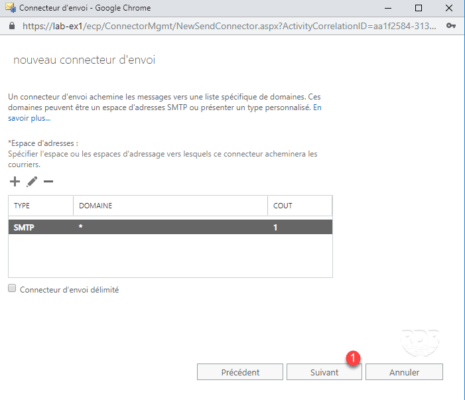The height and width of the screenshot is (400, 465).
Task: Minimize the Connecteur d'envoi window
Action: (388, 8)
